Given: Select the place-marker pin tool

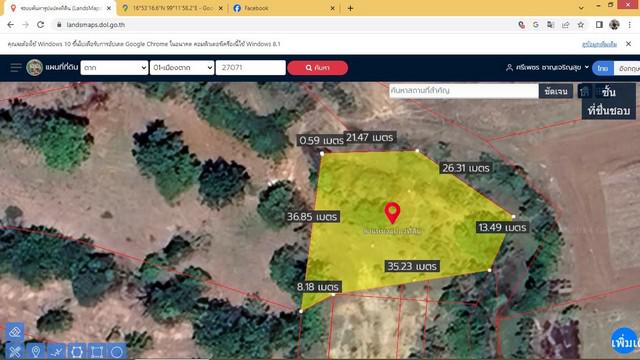Looking at the screenshot, I should point(36,351).
